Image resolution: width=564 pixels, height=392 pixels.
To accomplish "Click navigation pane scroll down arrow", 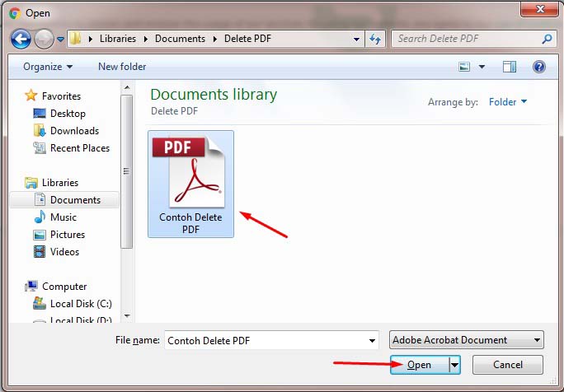I will tap(127, 316).
